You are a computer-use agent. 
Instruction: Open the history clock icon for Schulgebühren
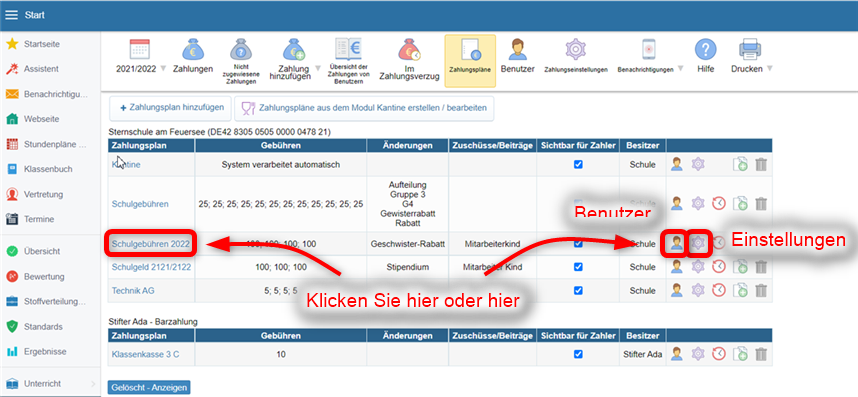point(718,204)
